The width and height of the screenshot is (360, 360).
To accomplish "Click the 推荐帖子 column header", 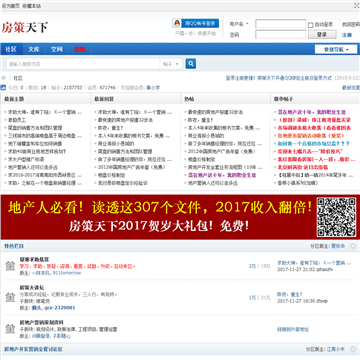I will (284, 99).
